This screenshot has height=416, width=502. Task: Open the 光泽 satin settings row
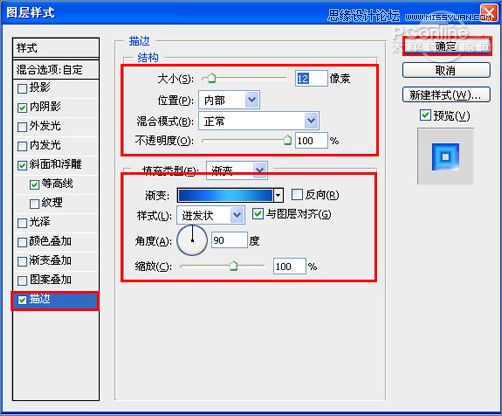click(56, 222)
